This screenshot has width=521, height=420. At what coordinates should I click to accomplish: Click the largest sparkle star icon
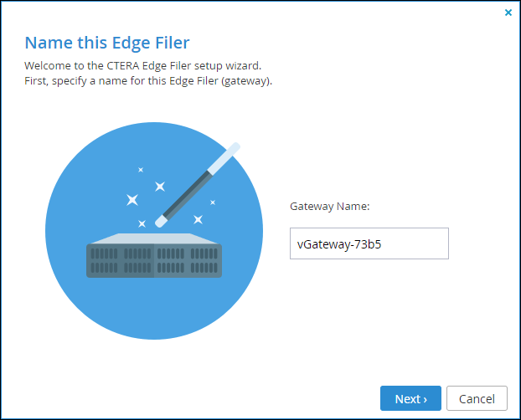point(132,200)
